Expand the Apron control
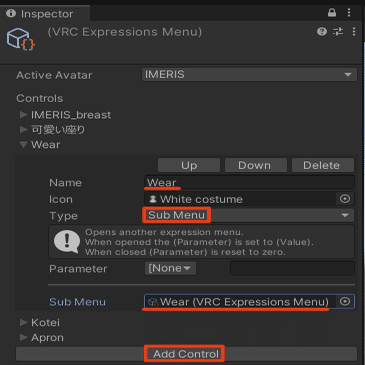Viewport: 365px width, 365px height. 23,337
